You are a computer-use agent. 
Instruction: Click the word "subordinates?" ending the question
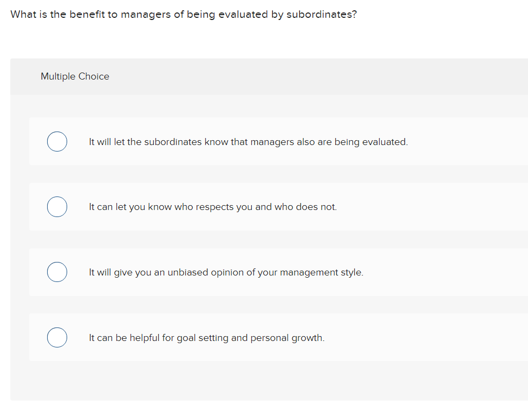[322, 15]
